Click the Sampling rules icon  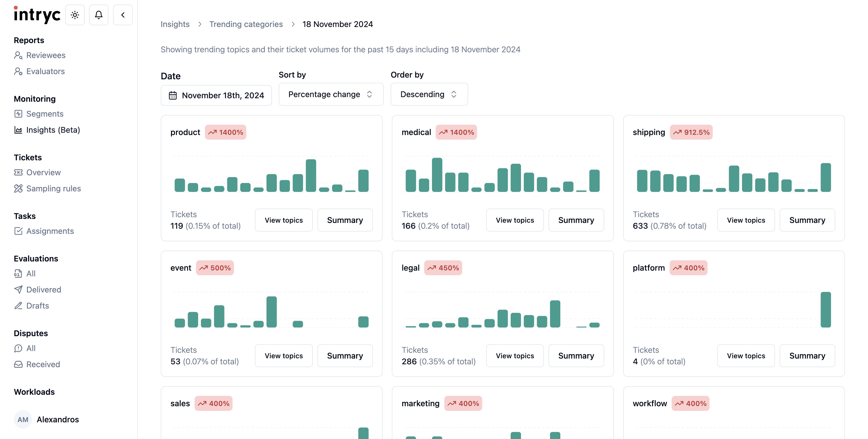[18, 188]
